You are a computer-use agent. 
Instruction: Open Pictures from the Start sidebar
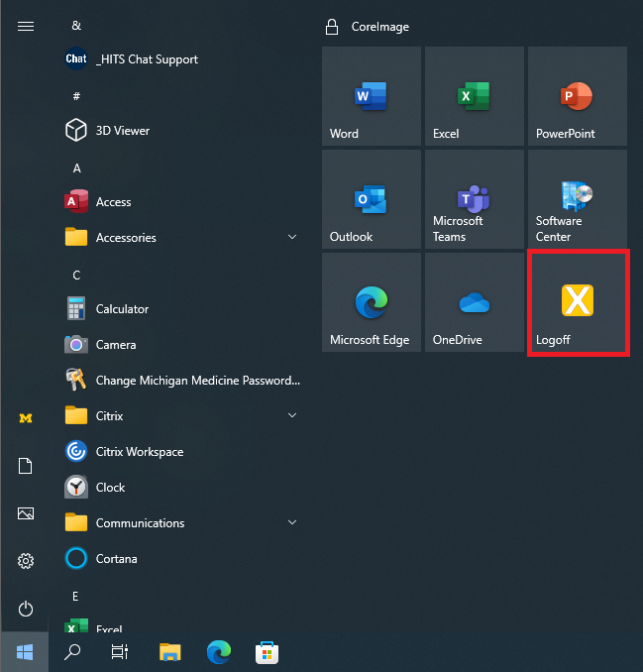click(26, 513)
